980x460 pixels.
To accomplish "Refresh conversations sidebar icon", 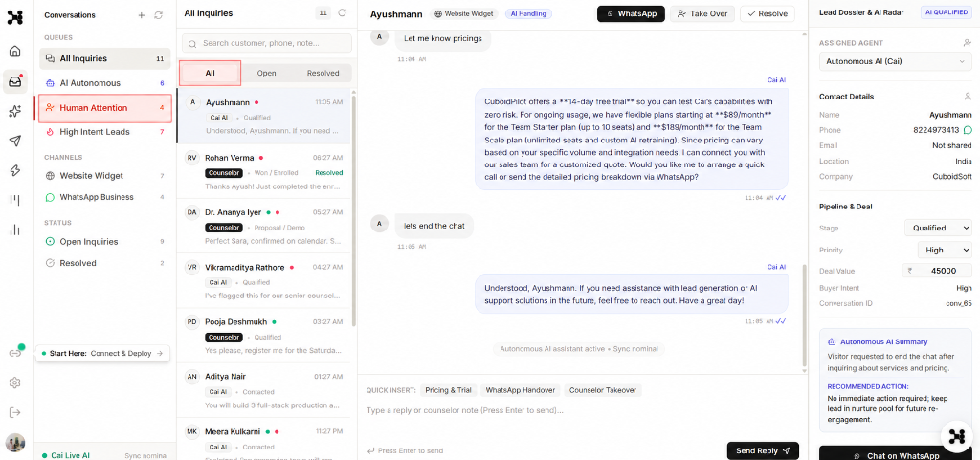I will pyautogui.click(x=158, y=15).
